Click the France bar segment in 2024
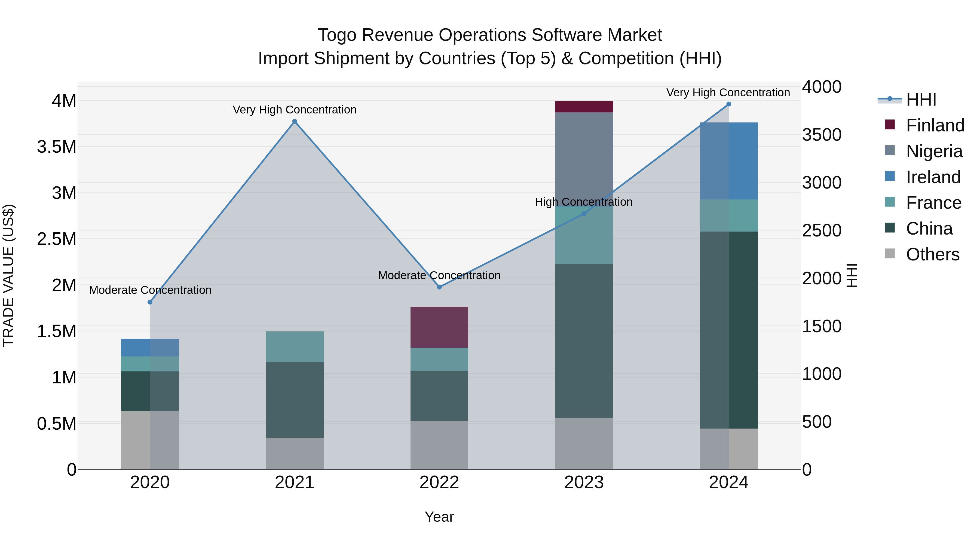 [x=729, y=216]
